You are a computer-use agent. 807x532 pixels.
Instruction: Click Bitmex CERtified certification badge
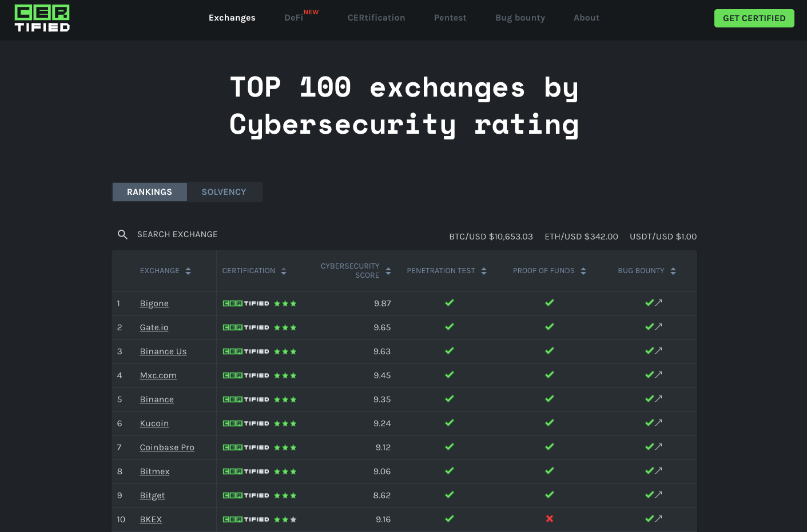260,471
